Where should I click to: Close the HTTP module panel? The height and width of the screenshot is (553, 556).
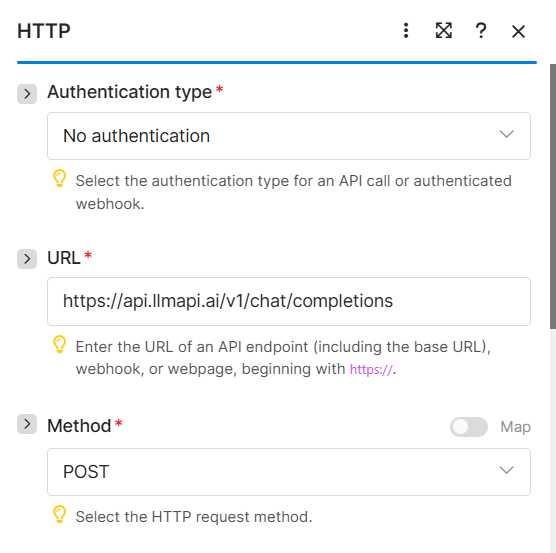coord(518,32)
